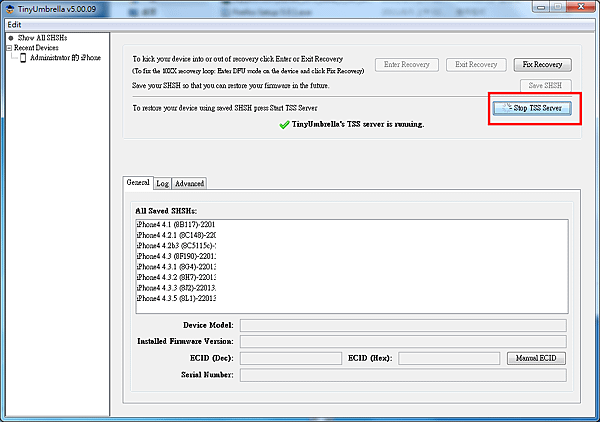
Task: Click the Save SHSH button
Action: [x=545, y=86]
